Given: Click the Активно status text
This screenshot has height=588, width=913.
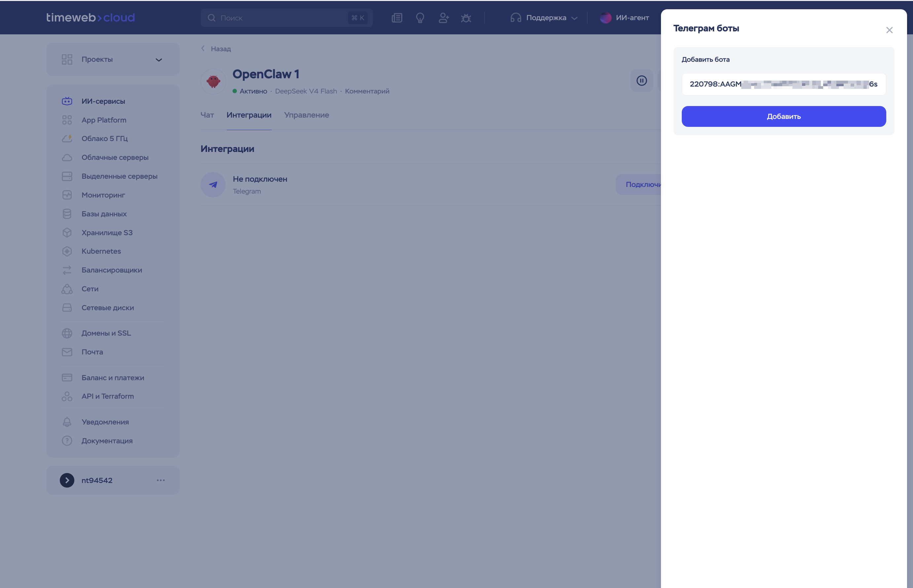Looking at the screenshot, I should 253,91.
